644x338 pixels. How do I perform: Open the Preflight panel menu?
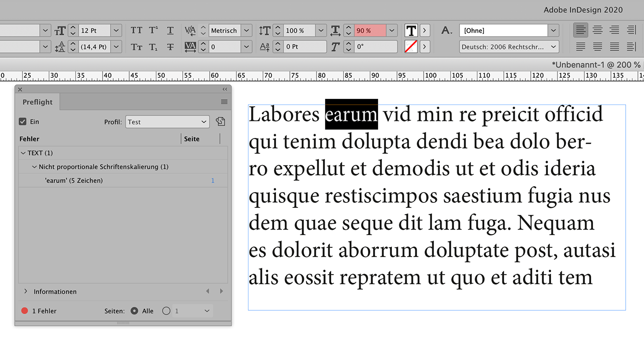(224, 102)
